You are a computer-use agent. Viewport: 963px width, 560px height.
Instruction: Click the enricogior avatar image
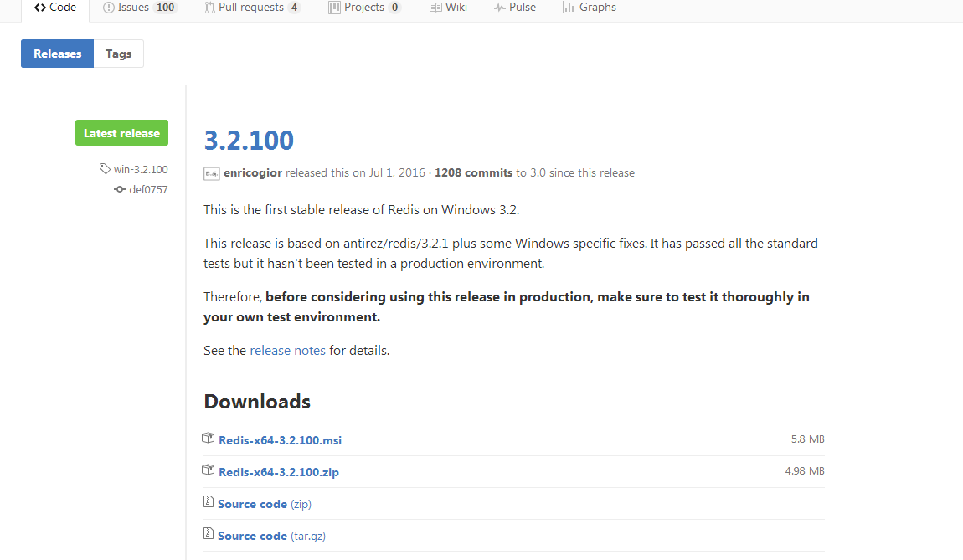tap(211, 174)
